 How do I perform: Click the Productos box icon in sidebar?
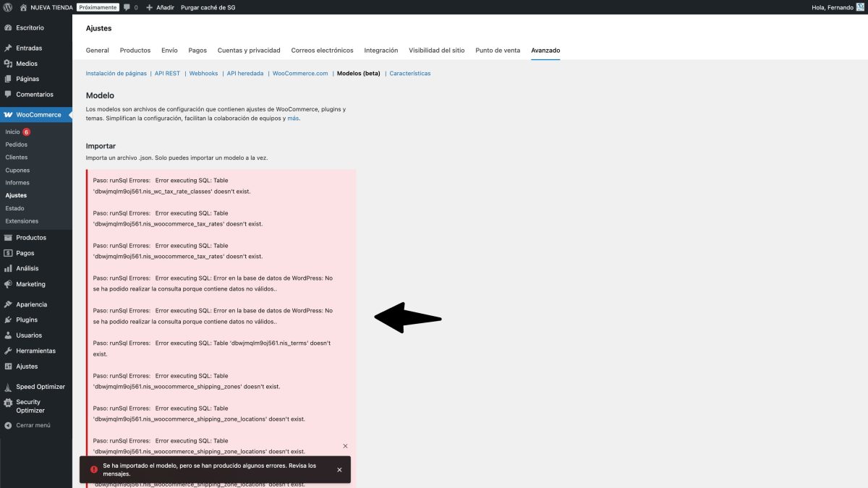(x=8, y=238)
